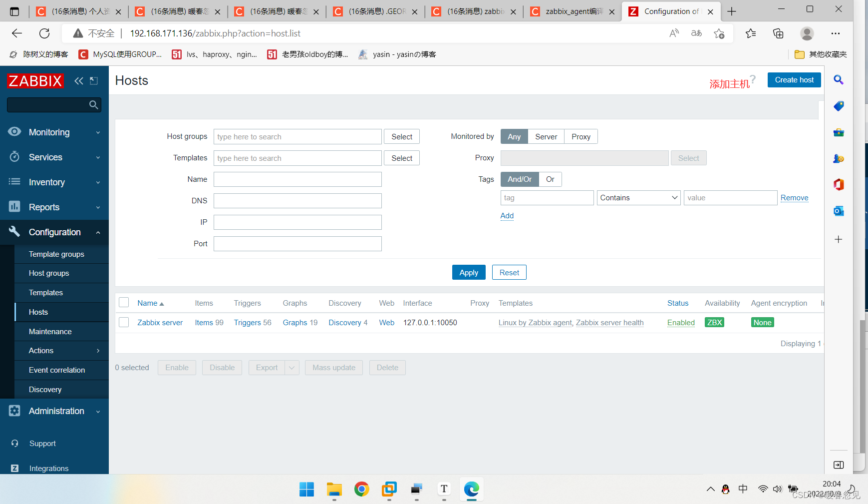Collapse the Configuration menu
The image size is (868, 504).
[x=54, y=232]
